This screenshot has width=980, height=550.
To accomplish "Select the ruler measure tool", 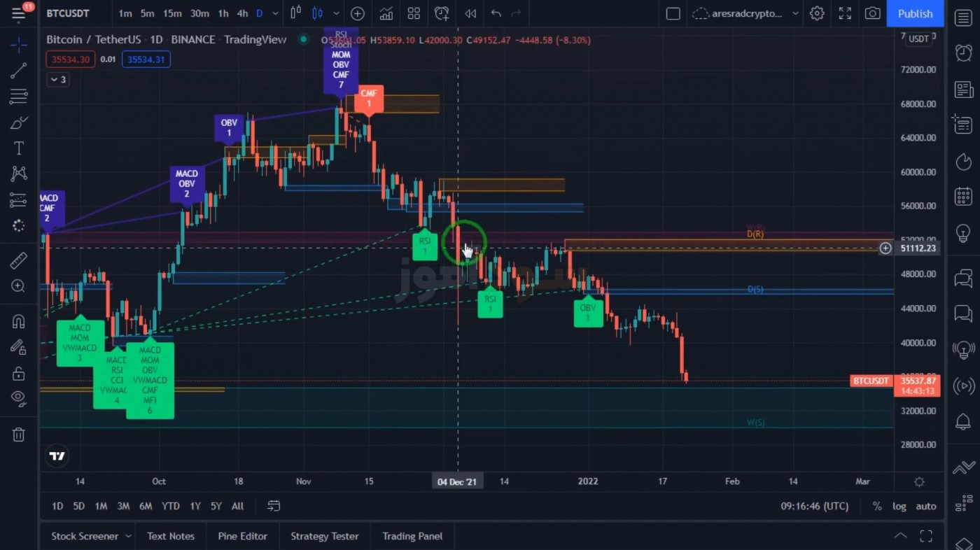I will [x=19, y=260].
